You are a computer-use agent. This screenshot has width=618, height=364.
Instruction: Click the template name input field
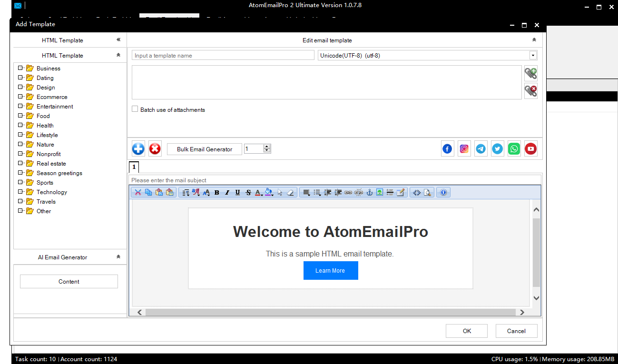pyautogui.click(x=223, y=55)
